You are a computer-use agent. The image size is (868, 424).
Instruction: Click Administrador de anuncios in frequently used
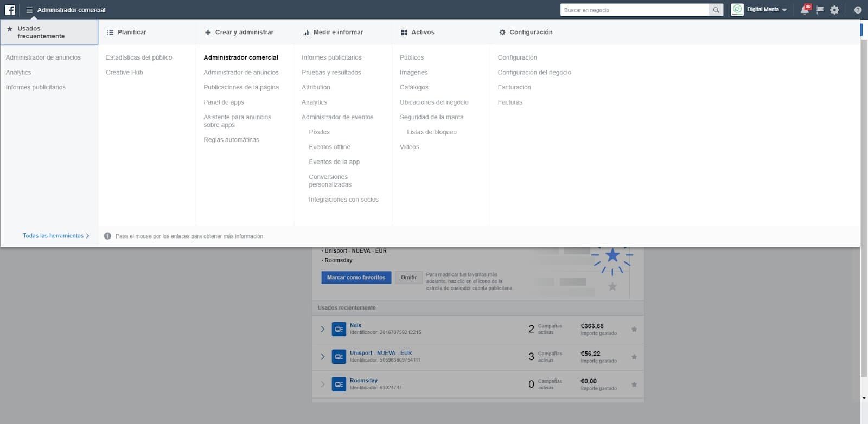[43, 57]
